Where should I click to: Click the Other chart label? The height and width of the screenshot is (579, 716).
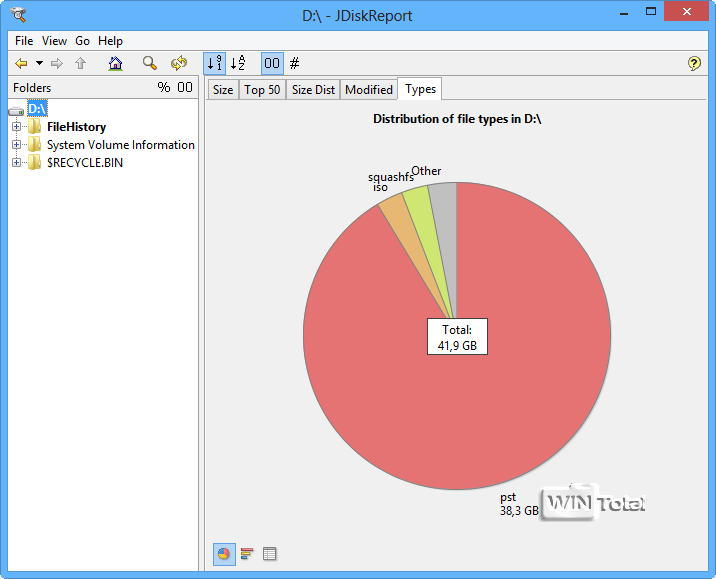point(426,171)
